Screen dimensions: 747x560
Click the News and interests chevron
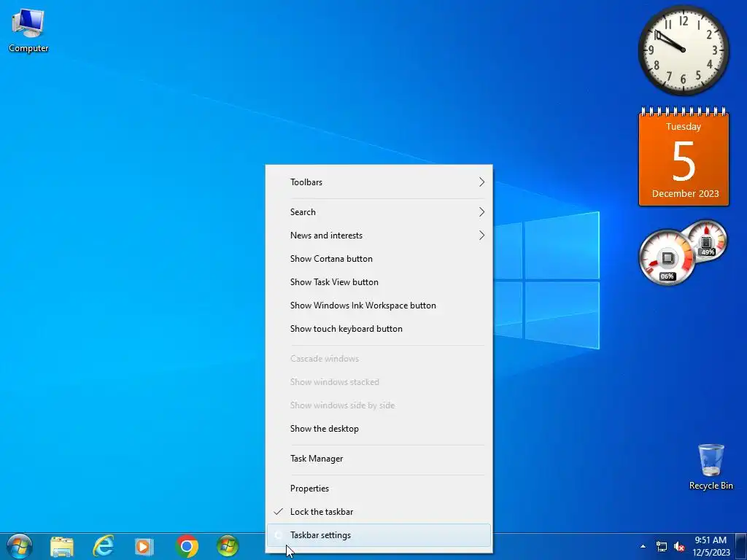[x=481, y=236]
